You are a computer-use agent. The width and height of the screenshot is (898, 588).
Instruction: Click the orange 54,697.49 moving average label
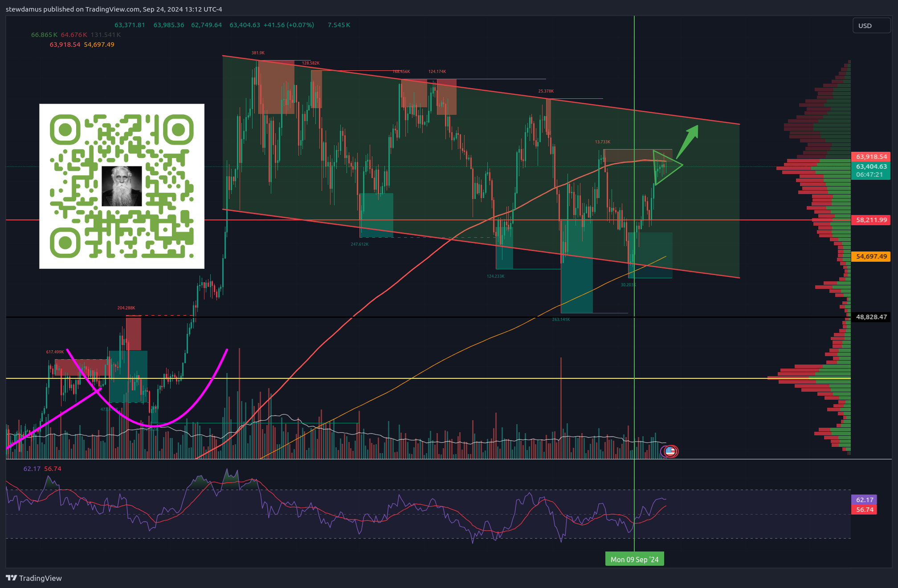[871, 256]
